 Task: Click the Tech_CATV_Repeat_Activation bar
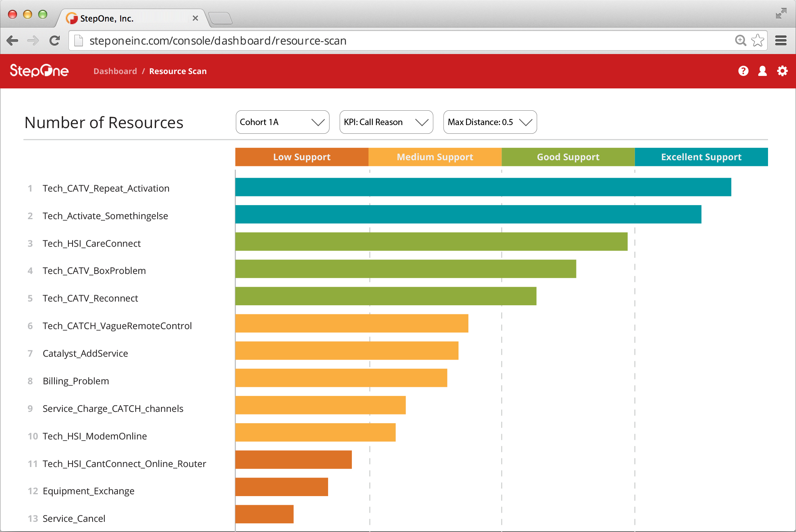coord(483,187)
